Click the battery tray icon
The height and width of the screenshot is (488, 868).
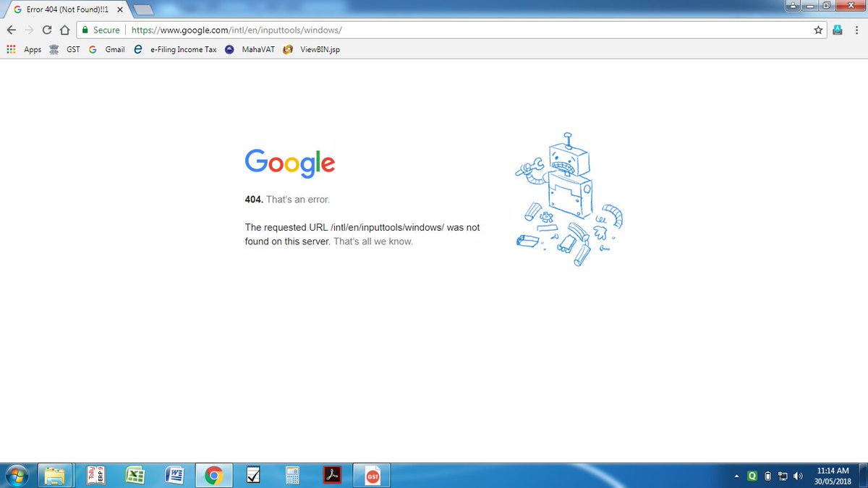point(768,476)
